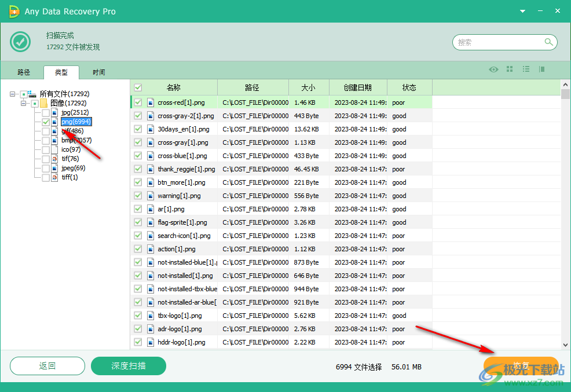This screenshot has width=571, height=392.
Task: Open the title bar dropdown menu arrow
Action: pos(522,11)
